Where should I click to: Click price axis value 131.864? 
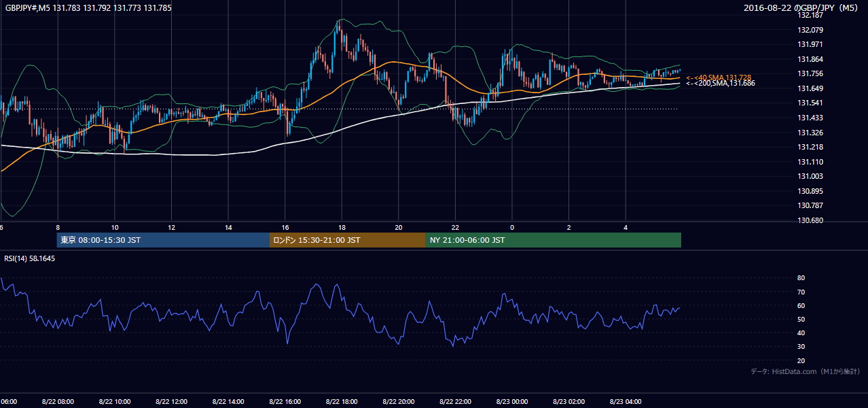810,59
